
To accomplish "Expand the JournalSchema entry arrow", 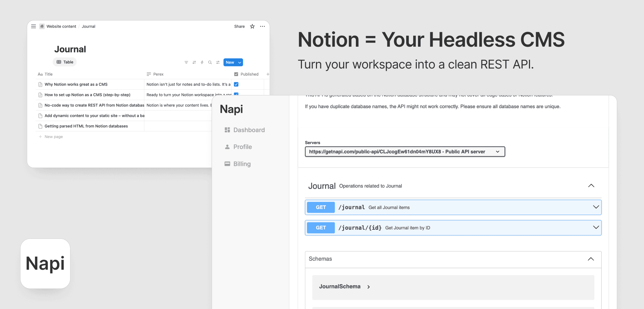I will click(369, 287).
